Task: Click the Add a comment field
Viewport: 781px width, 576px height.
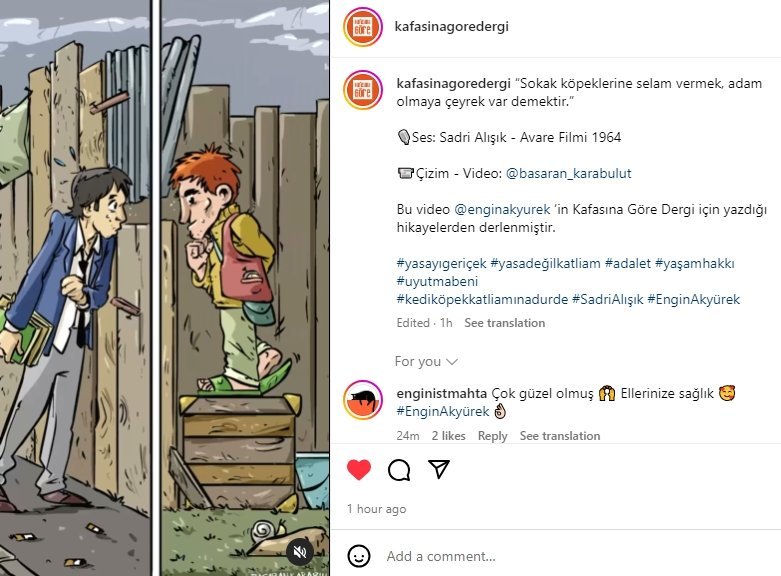Action: pos(578,556)
